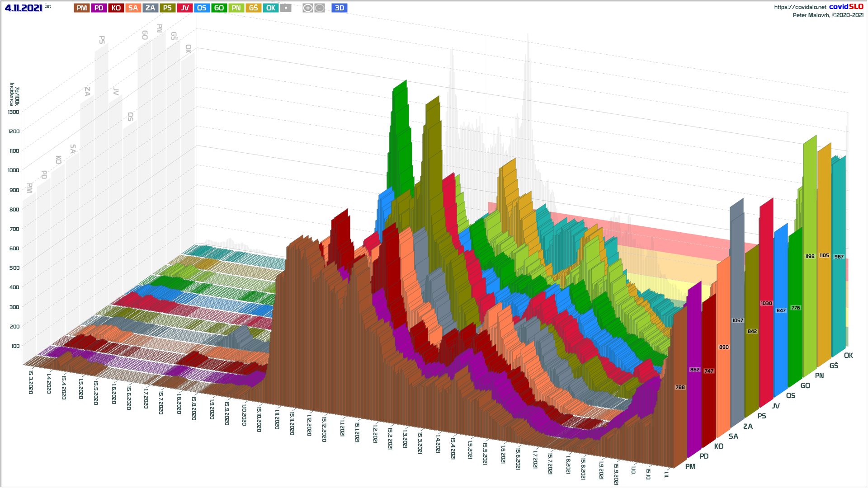The height and width of the screenshot is (488, 868).
Task: Toggle the JV region button
Action: (x=185, y=8)
